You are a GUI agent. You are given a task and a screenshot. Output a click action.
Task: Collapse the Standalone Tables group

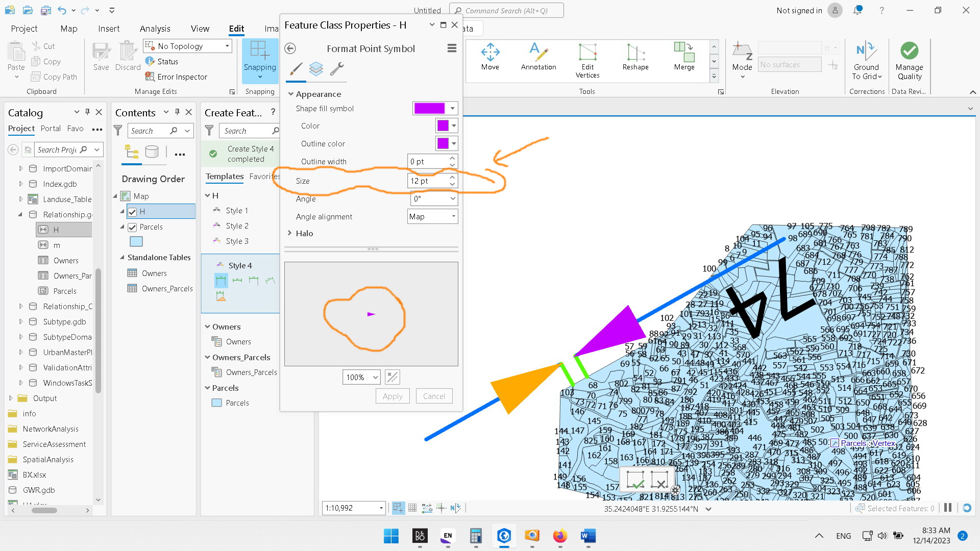point(121,258)
